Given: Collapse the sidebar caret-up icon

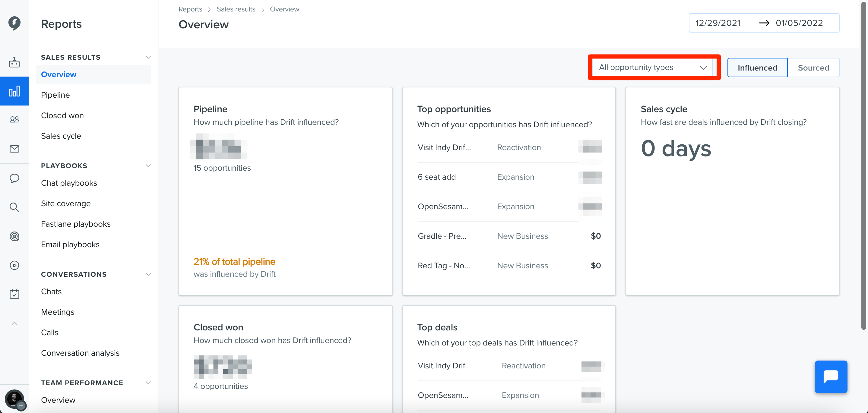Looking at the screenshot, I should coord(14,323).
